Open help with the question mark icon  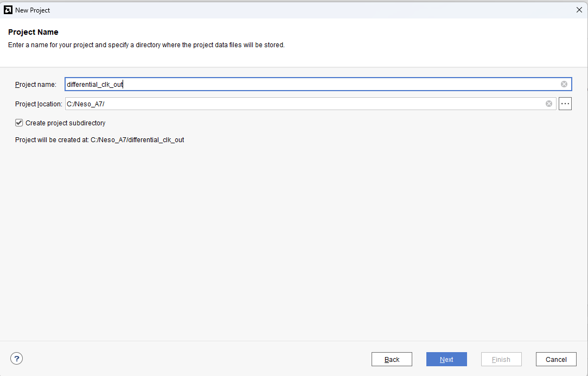pos(16,359)
